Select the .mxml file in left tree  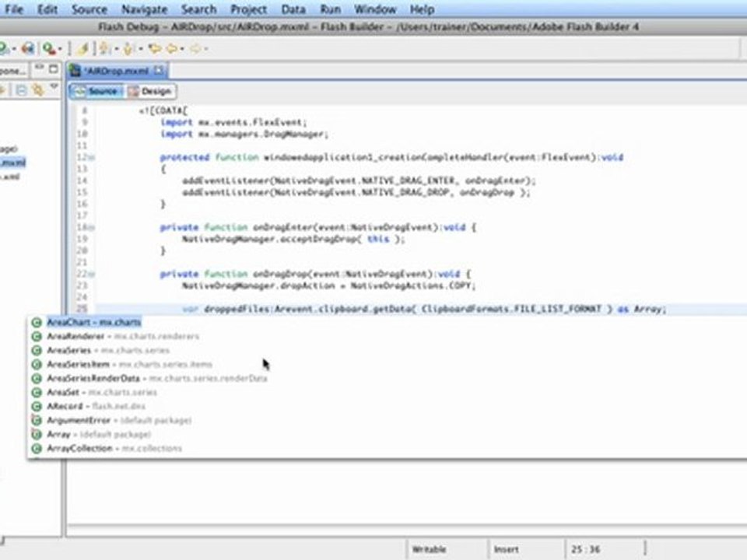point(13,163)
